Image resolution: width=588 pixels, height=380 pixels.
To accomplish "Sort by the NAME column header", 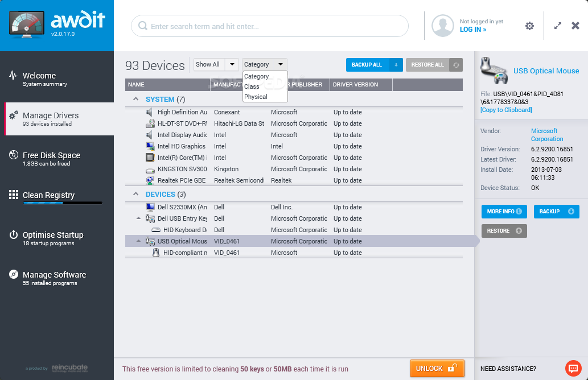I will pyautogui.click(x=167, y=85).
